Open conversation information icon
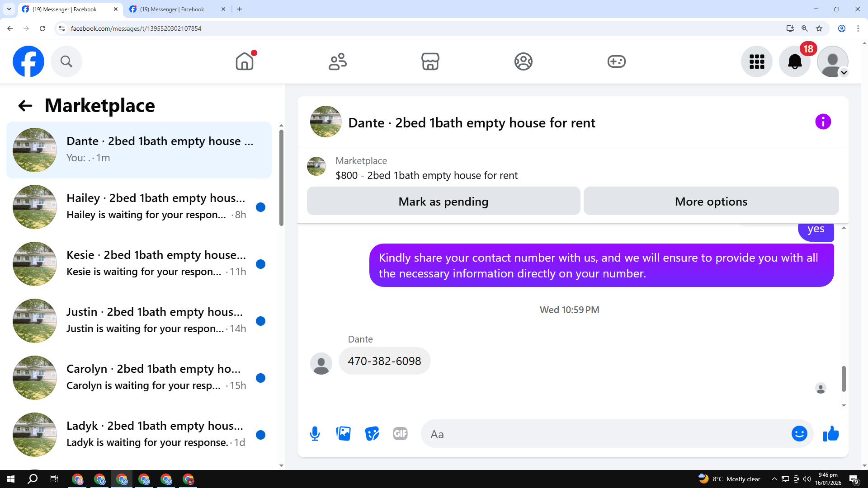Screen dimensions: 868x488 tap(823, 122)
